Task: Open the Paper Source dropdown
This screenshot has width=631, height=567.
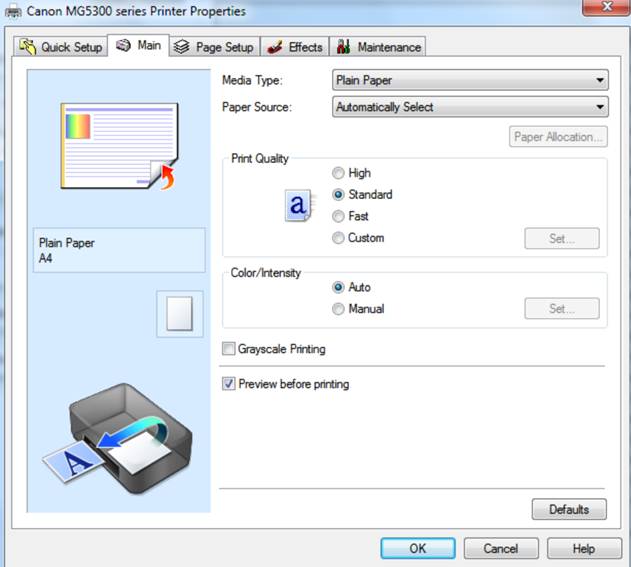Action: [x=470, y=107]
